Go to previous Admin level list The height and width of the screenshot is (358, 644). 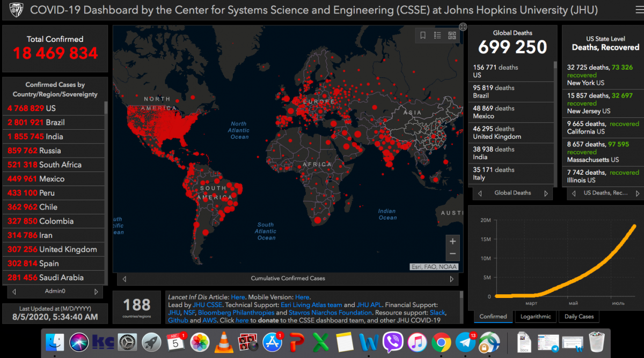[14, 292]
